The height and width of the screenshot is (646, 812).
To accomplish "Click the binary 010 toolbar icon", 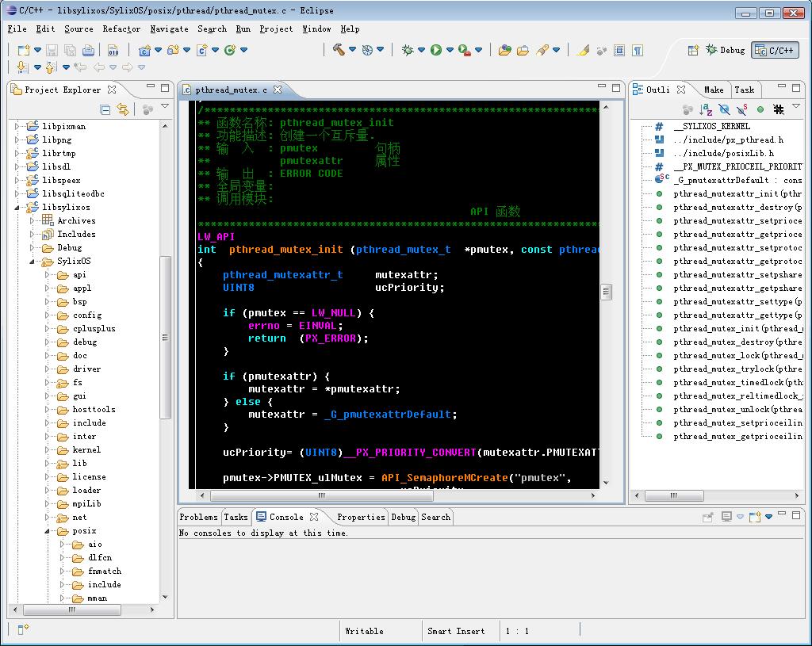I will 113,50.
